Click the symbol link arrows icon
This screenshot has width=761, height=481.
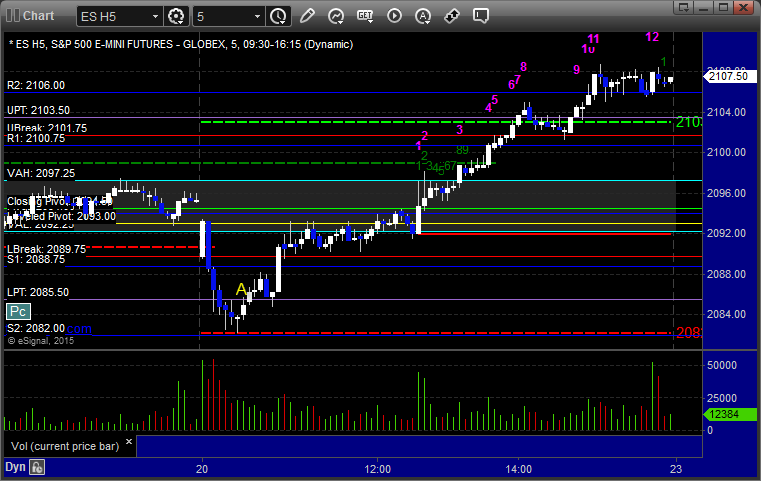point(452,16)
